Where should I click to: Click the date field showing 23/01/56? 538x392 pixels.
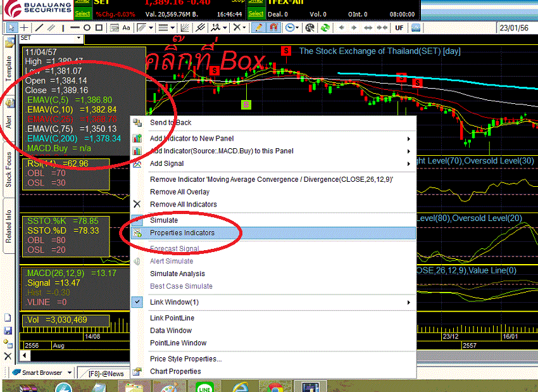point(517,28)
